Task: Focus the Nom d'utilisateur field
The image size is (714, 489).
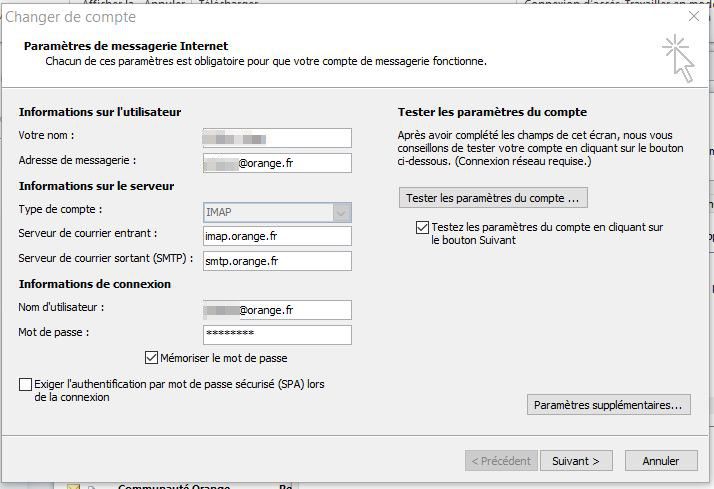Action: click(277, 310)
